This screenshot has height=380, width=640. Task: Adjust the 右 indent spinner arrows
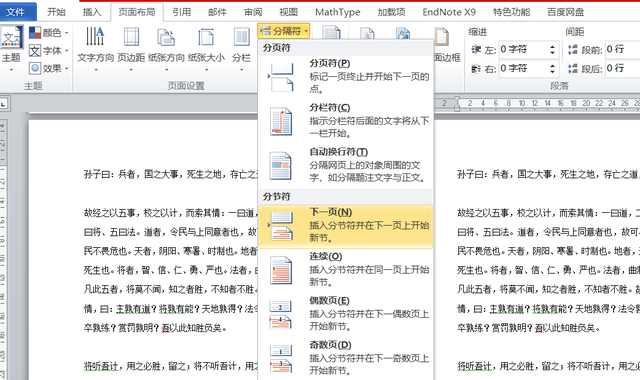click(x=553, y=69)
